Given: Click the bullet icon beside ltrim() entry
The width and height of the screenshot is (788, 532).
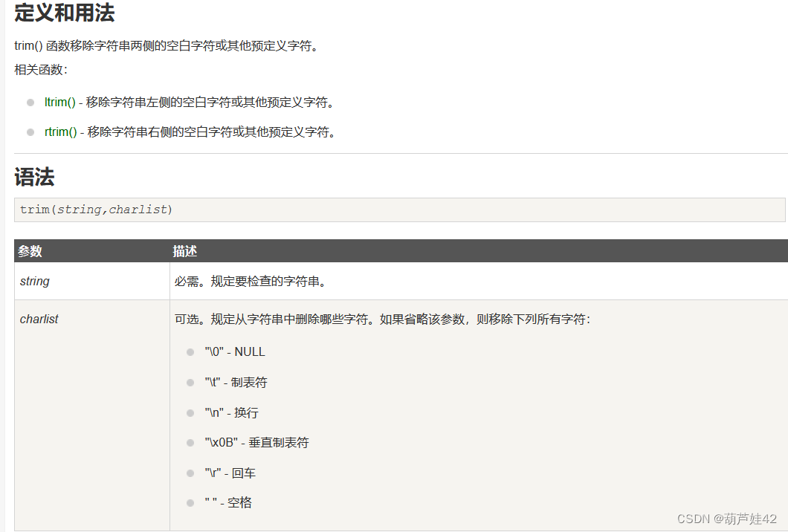Looking at the screenshot, I should [x=30, y=102].
